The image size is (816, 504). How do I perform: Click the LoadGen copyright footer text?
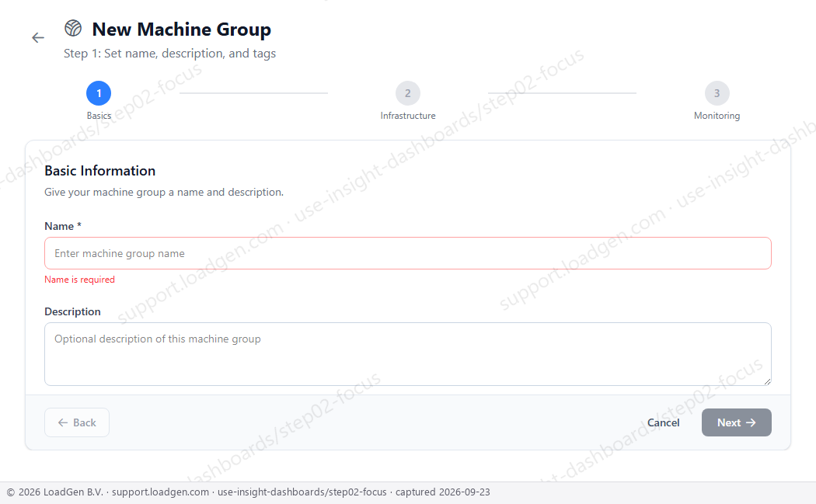click(248, 492)
